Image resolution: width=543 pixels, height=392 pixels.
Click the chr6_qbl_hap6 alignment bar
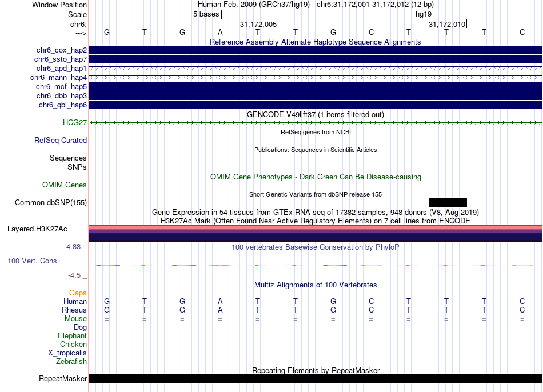click(316, 105)
